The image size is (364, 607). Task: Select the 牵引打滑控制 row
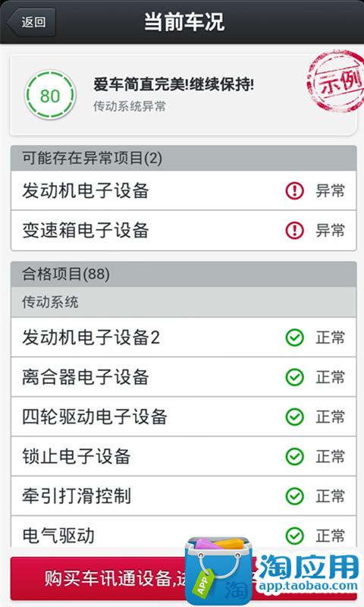tap(184, 496)
